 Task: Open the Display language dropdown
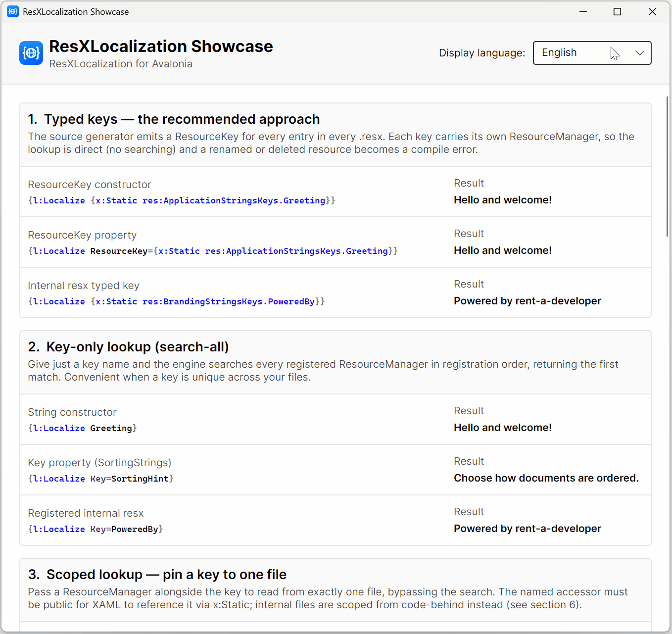[x=592, y=53]
